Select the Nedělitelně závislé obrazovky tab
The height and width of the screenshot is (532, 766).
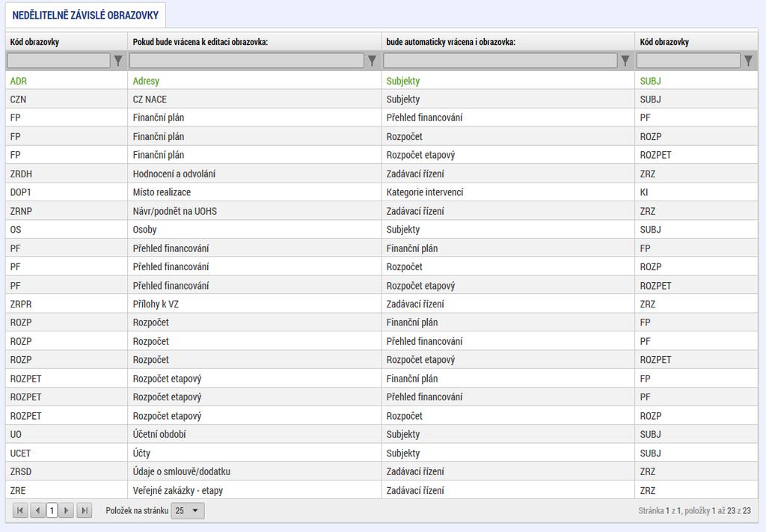point(85,15)
